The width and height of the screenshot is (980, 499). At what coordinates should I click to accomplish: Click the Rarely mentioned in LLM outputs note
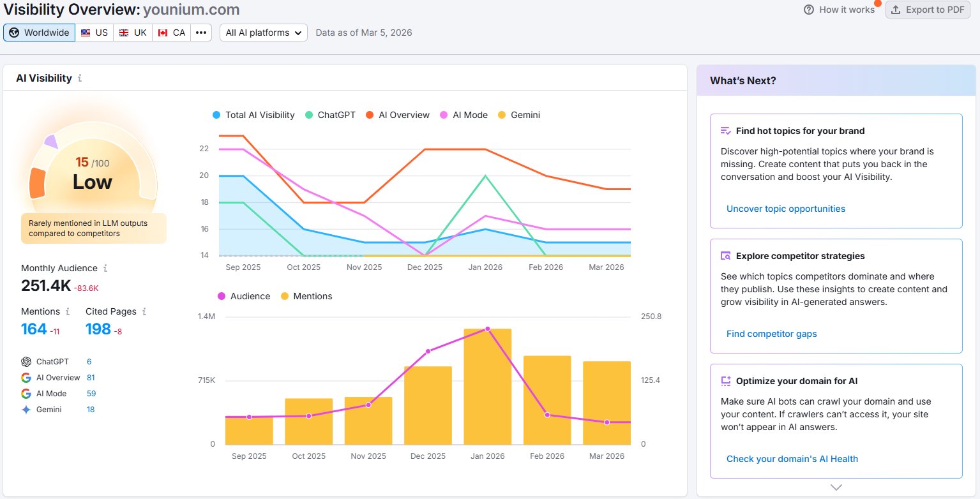(94, 228)
